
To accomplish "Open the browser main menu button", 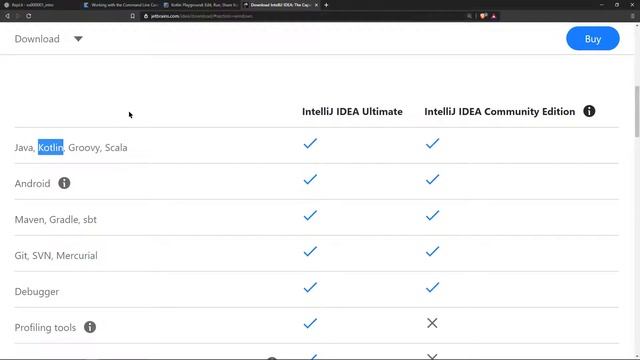I will (x=633, y=16).
